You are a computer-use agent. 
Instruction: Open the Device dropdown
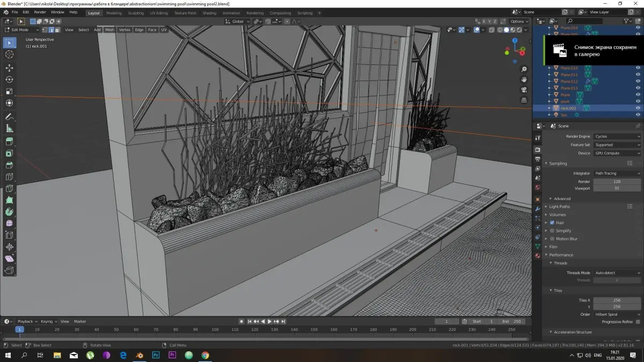pos(617,153)
